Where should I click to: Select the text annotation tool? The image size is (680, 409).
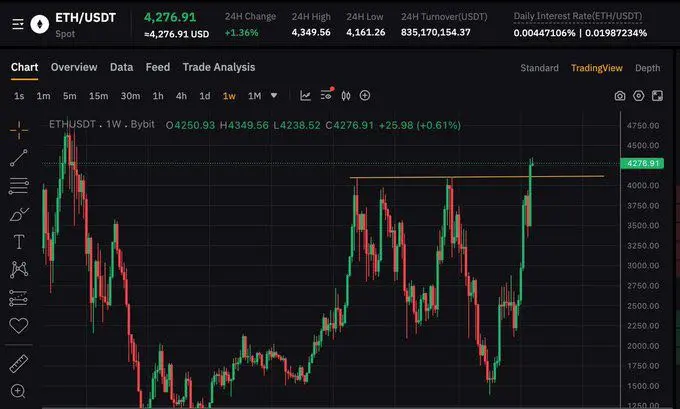[x=19, y=242]
